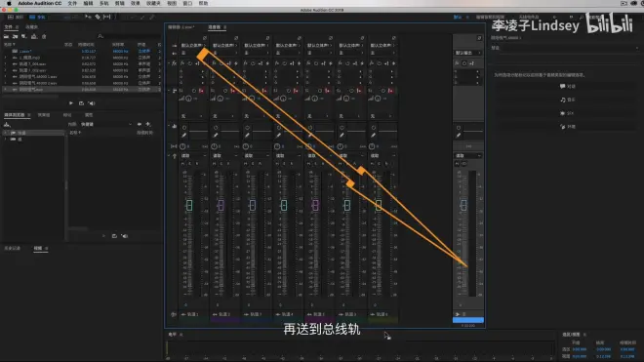This screenshot has width=644, height=362.
Task: Open the Adobe Audition CC application menu
Action: pyautogui.click(x=39, y=3)
